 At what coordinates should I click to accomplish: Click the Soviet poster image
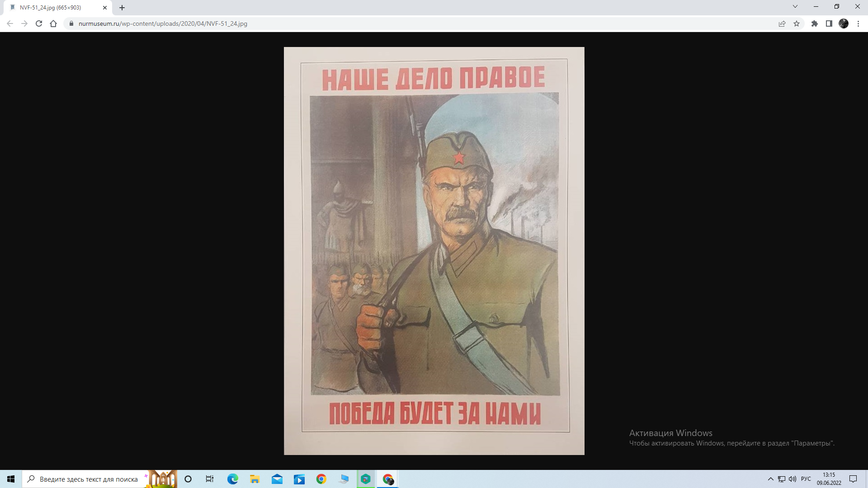coord(434,251)
